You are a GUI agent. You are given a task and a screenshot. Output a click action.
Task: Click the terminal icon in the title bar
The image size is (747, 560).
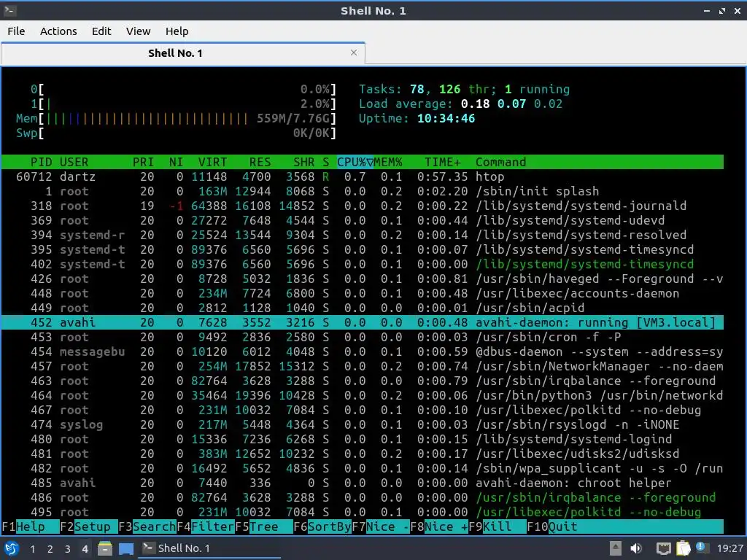(x=10, y=10)
